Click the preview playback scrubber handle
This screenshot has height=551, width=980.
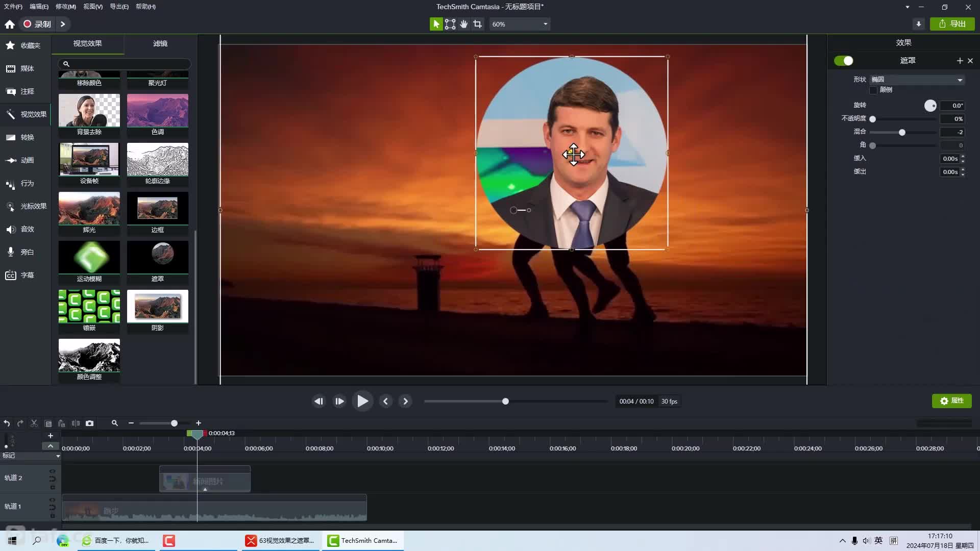coord(505,402)
